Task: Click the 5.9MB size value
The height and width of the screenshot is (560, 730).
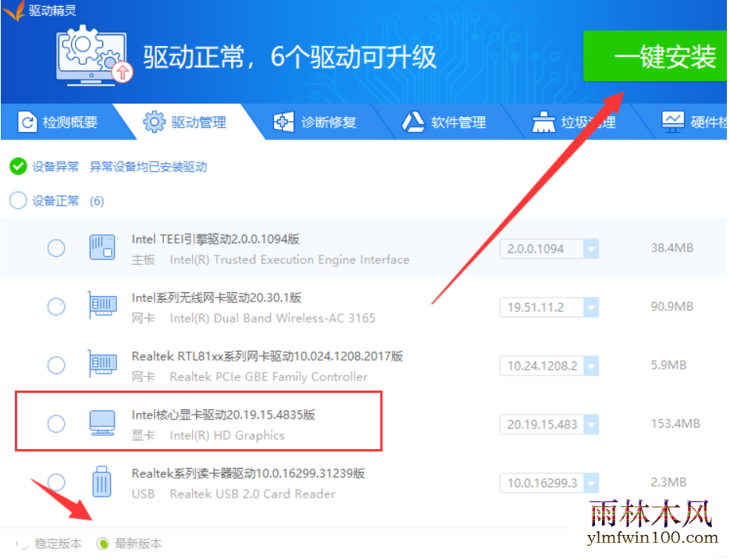Action: (x=668, y=365)
